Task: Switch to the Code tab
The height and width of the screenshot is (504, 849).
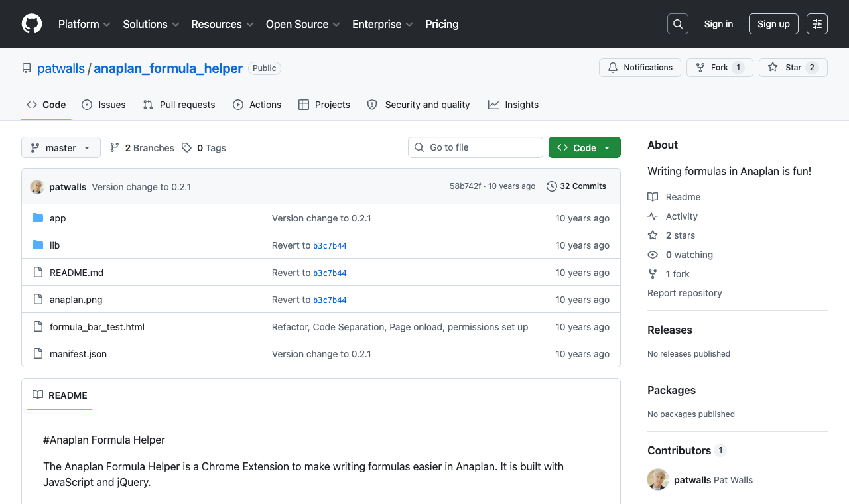Action: click(46, 105)
